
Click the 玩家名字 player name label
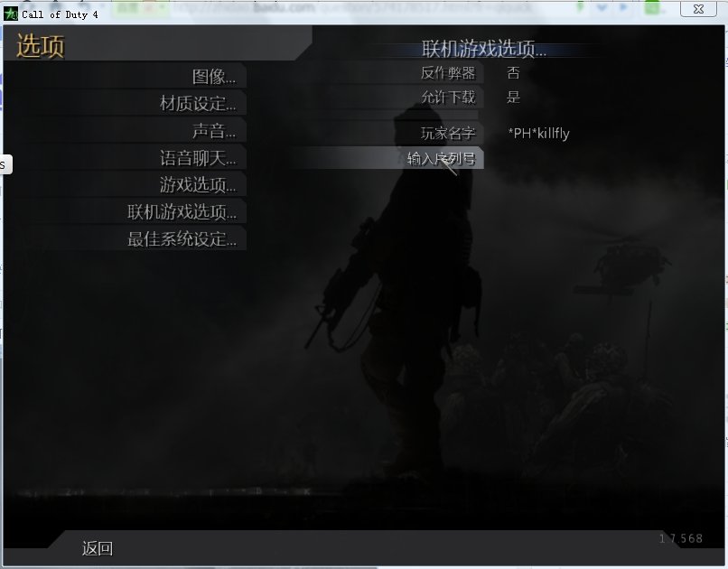click(448, 134)
